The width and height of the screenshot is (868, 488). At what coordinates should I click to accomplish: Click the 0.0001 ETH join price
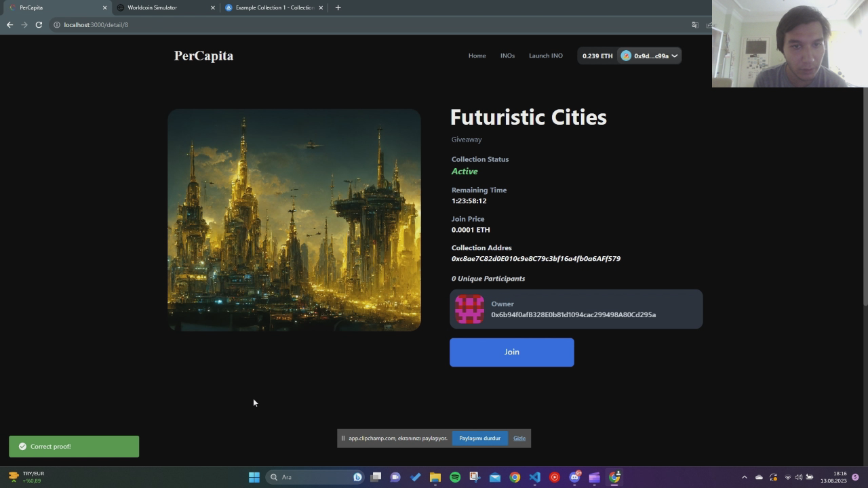coord(471,230)
